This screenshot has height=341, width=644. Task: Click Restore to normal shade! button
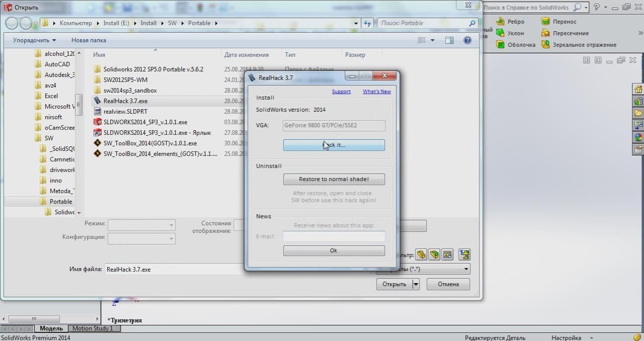(334, 179)
